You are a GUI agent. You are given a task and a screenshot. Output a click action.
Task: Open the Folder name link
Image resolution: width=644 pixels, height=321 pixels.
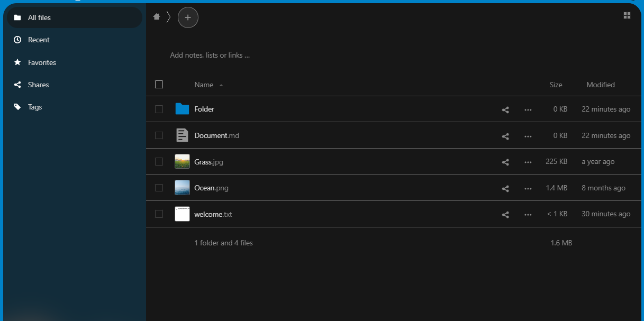204,109
